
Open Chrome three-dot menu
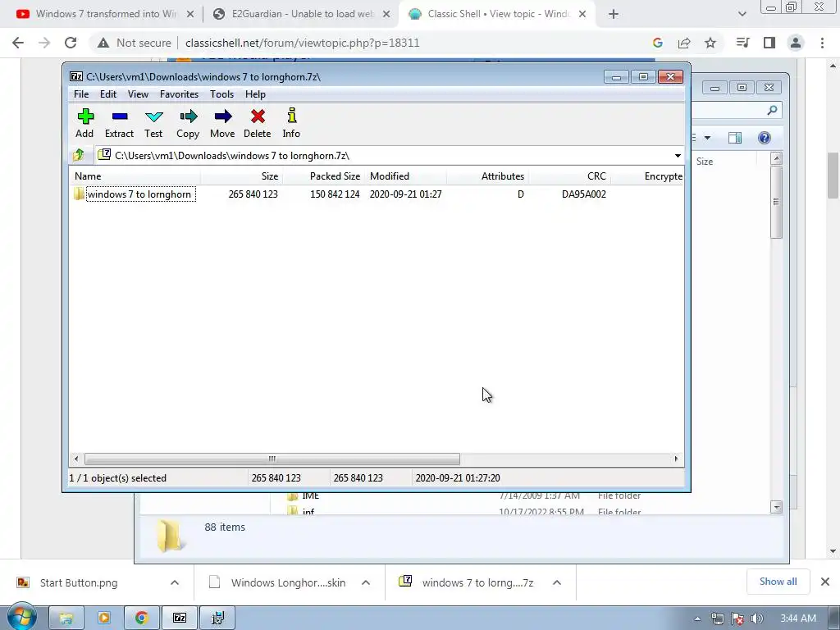[x=822, y=43]
